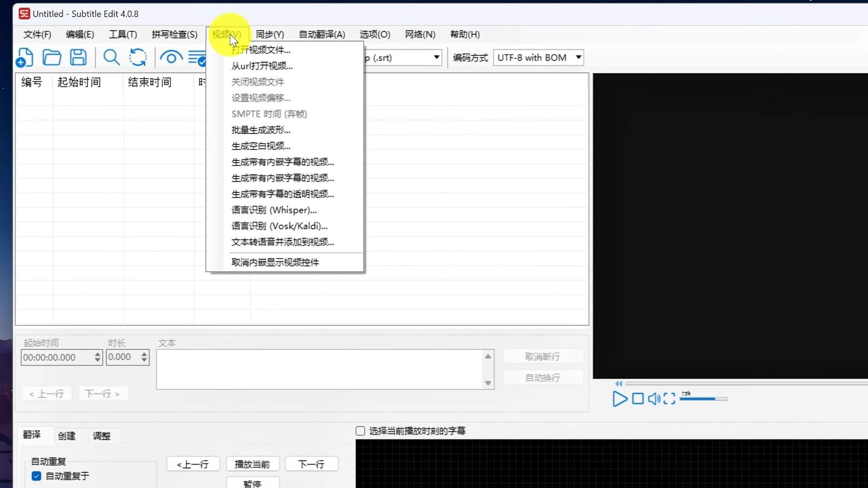Select 语言识别 (Whisper)... menu entry
Screen dimensions: 868x488
tap(274, 210)
